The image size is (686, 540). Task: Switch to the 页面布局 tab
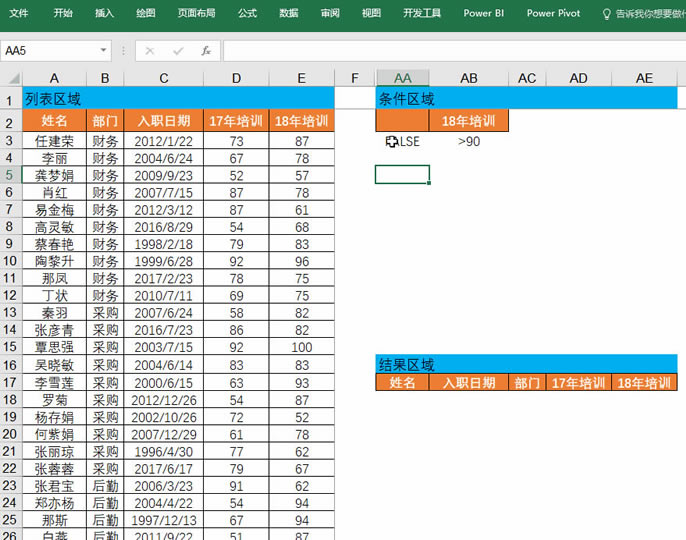tap(196, 13)
